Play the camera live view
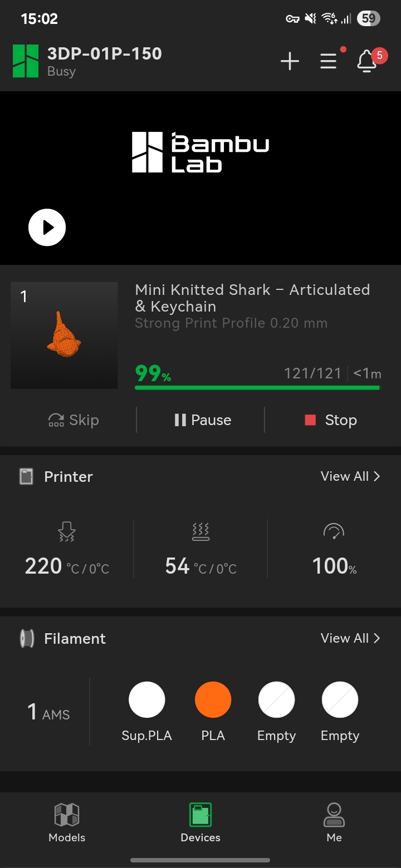The width and height of the screenshot is (401, 868). click(x=47, y=227)
